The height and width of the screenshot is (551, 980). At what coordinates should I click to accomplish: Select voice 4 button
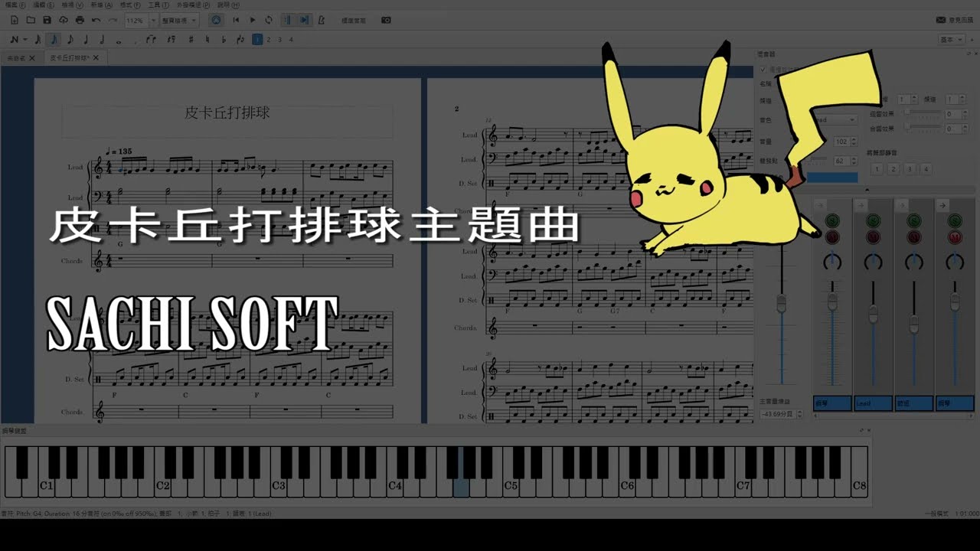290,39
